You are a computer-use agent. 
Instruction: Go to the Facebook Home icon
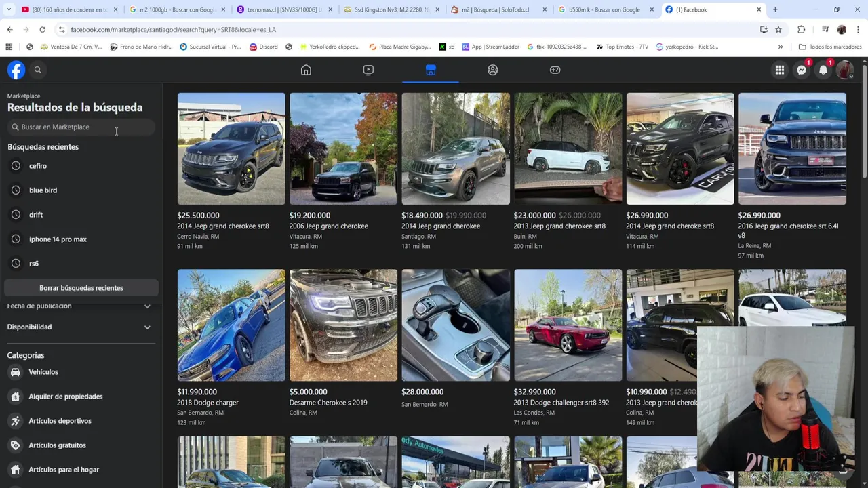(306, 70)
